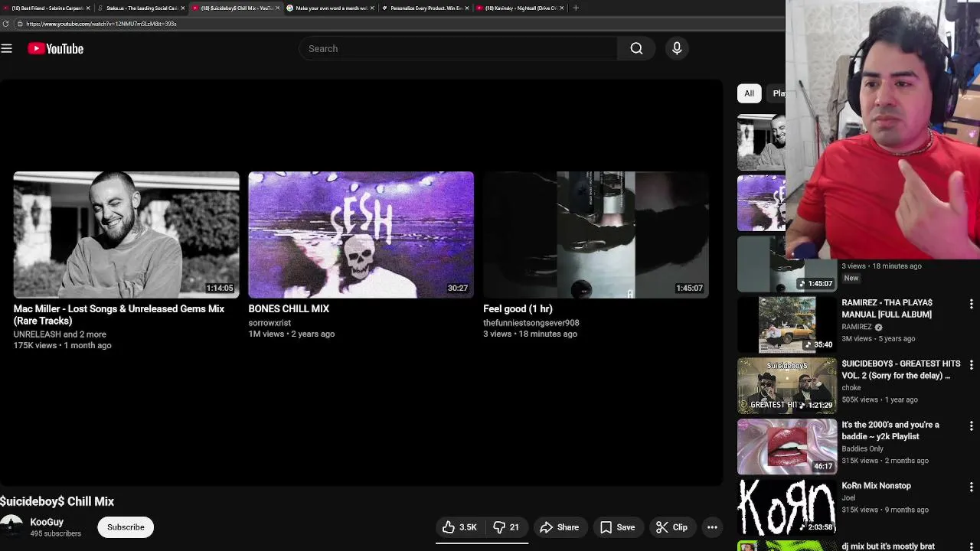The height and width of the screenshot is (551, 980).
Task: Open RAMIREZ THA PLAYA$ MANUAL sidebar thumbnail
Action: (787, 325)
